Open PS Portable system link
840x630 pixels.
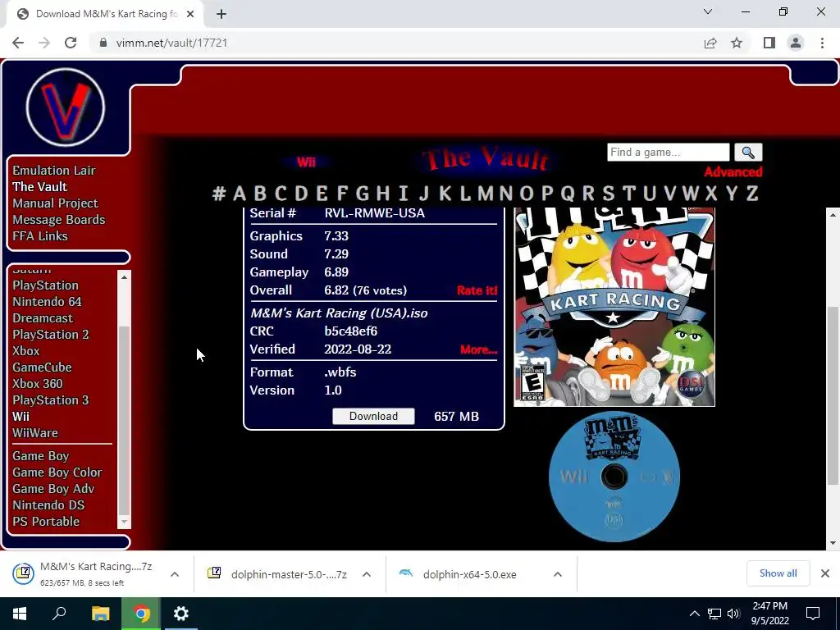click(x=46, y=522)
